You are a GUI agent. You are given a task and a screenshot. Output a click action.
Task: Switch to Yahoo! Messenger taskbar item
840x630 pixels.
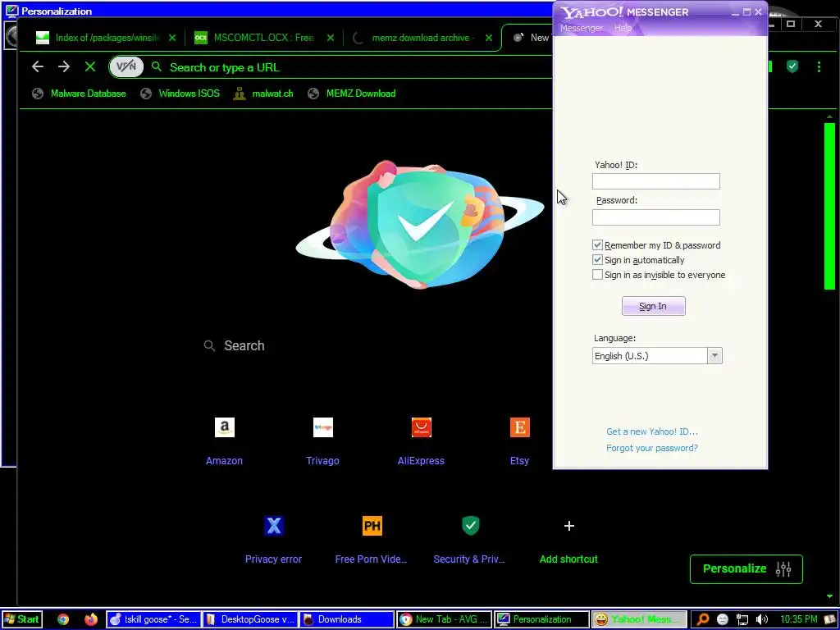638,619
